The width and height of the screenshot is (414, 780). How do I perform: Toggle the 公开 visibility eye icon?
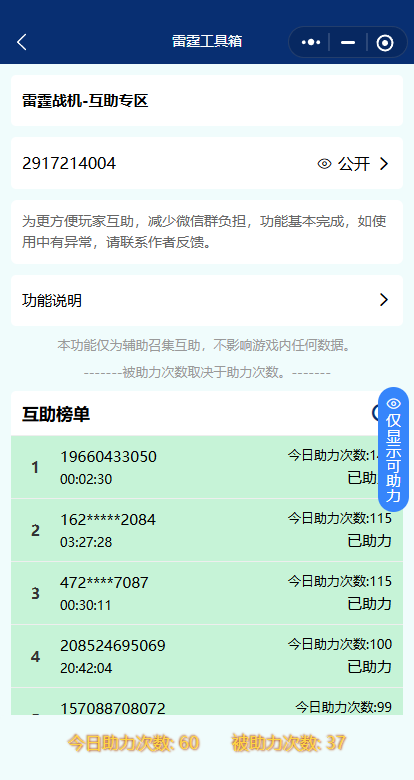point(324,163)
